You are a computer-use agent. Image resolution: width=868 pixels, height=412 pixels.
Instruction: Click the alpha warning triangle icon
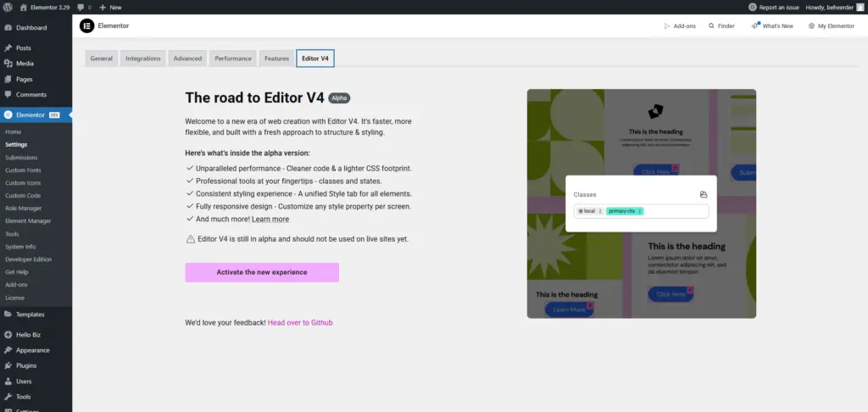191,239
